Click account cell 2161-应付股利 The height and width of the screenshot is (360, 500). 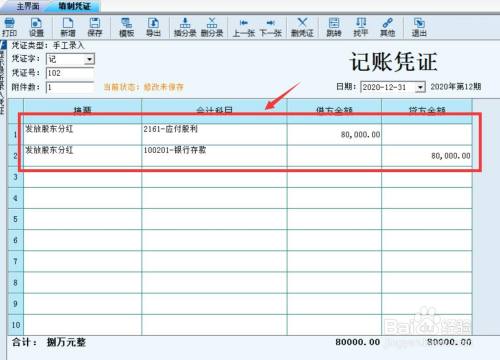214,134
